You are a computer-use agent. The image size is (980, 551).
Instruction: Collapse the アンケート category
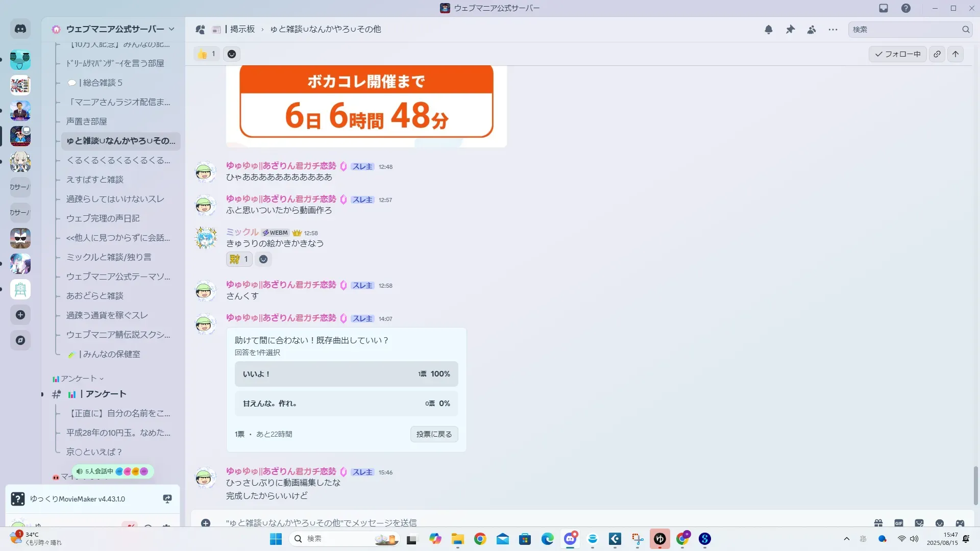tap(79, 379)
